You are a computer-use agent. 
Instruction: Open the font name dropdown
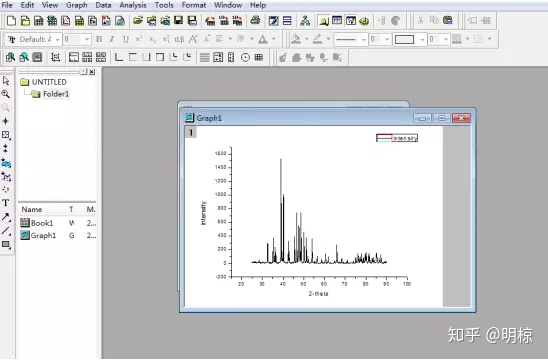point(58,39)
